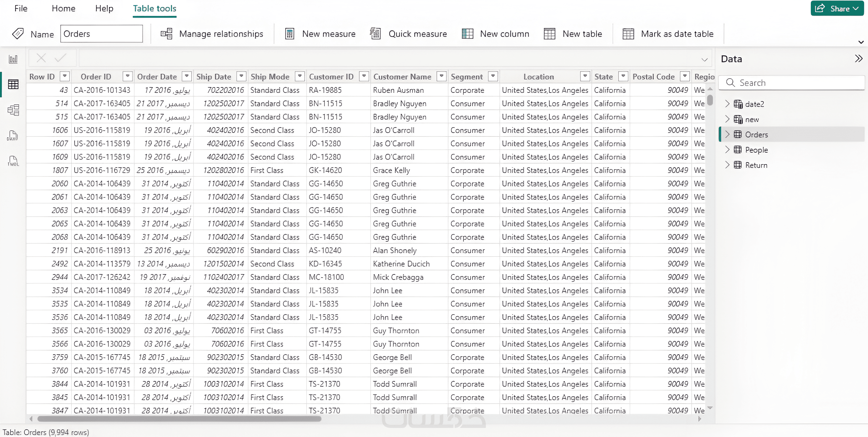Open TMDL view sidebar icon

pyautogui.click(x=13, y=161)
